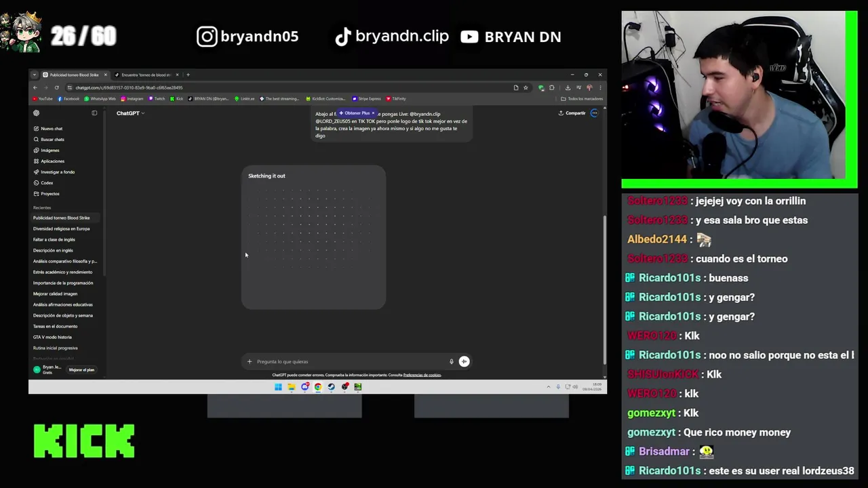The image size is (868, 488).
Task: Dismiss the Obtener Plus pill
Action: click(373, 113)
